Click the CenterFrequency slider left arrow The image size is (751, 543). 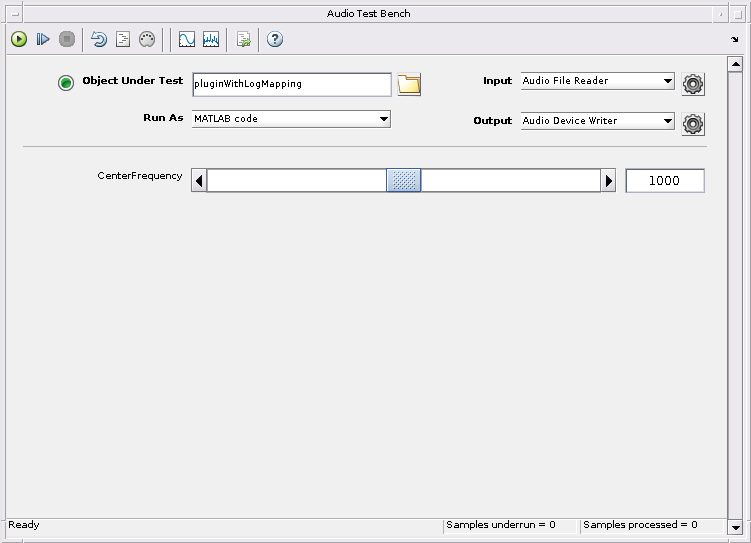[x=199, y=181]
